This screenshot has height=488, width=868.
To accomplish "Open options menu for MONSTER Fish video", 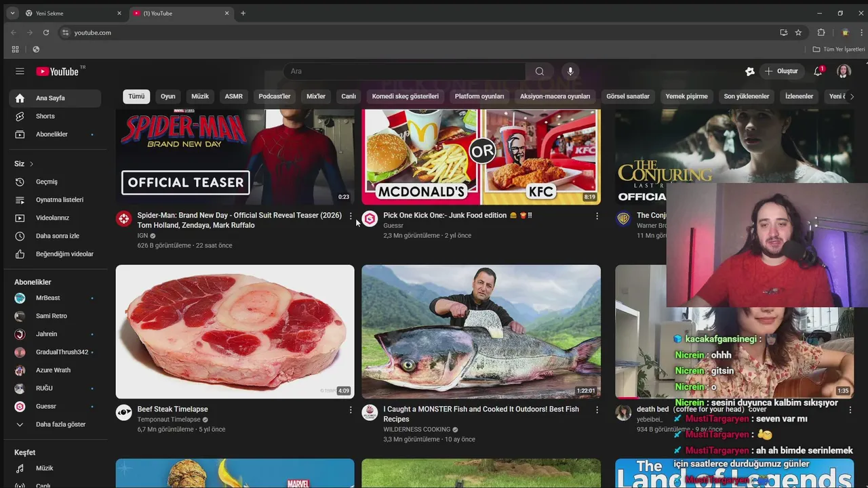I will tap(597, 409).
